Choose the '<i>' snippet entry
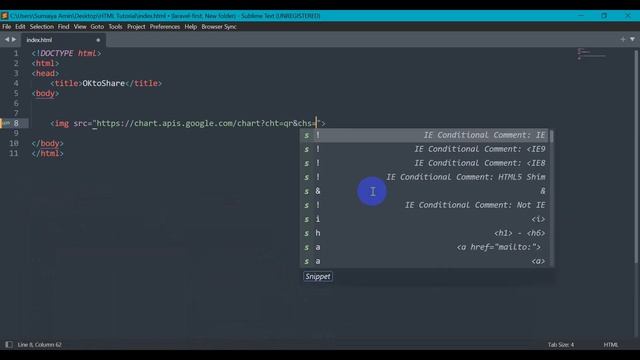The width and height of the screenshot is (640, 360). pyautogui.click(x=425, y=219)
